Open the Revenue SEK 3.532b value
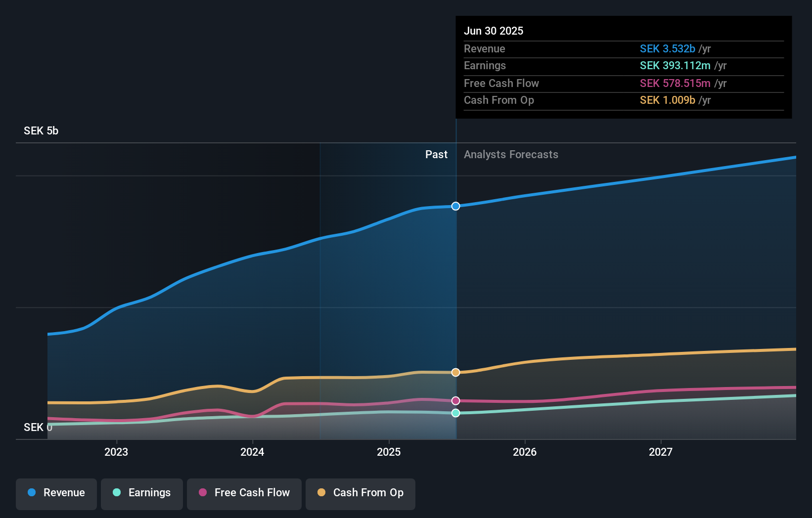This screenshot has width=812, height=518. click(x=669, y=49)
